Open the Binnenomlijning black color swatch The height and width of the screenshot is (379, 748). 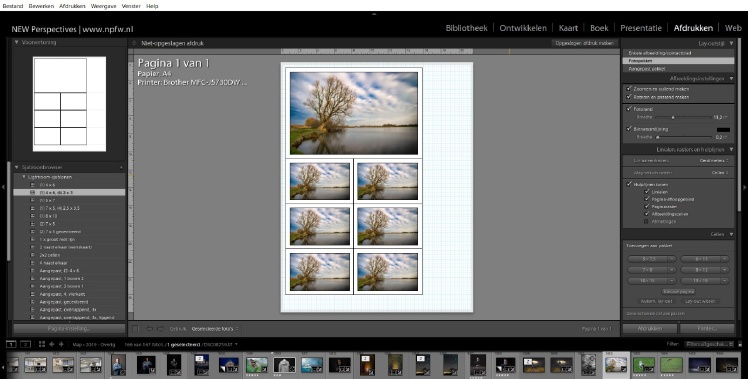723,129
